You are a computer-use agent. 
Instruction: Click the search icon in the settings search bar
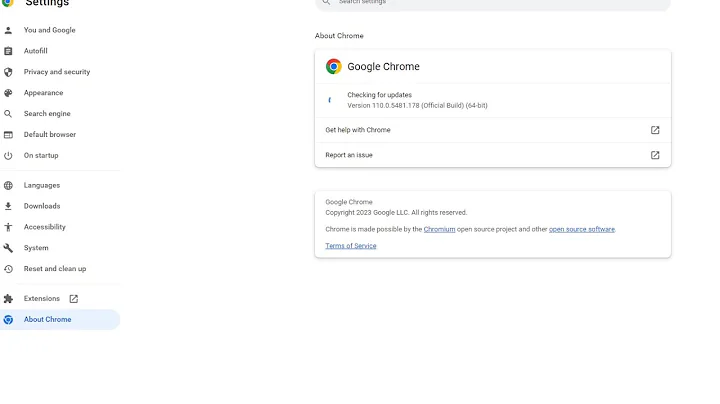(x=326, y=2)
